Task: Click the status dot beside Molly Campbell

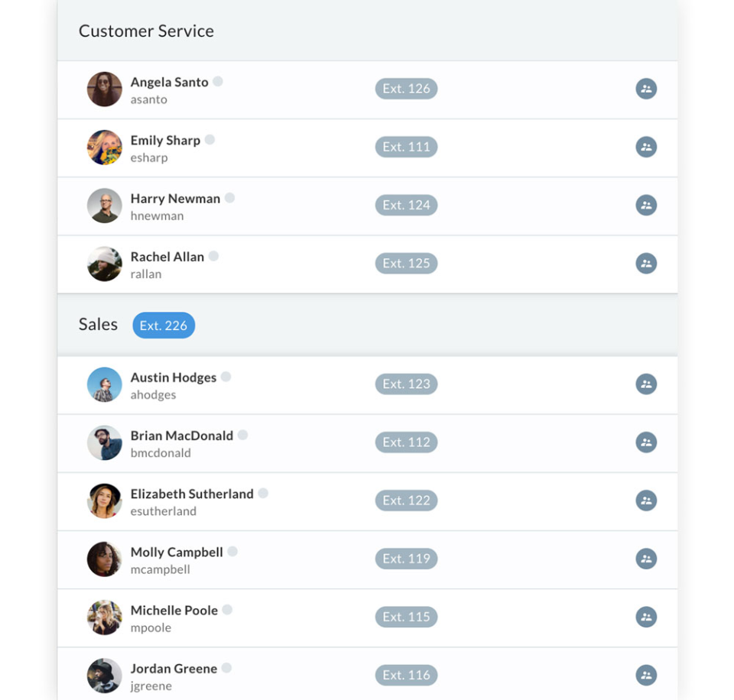Action: tap(232, 551)
